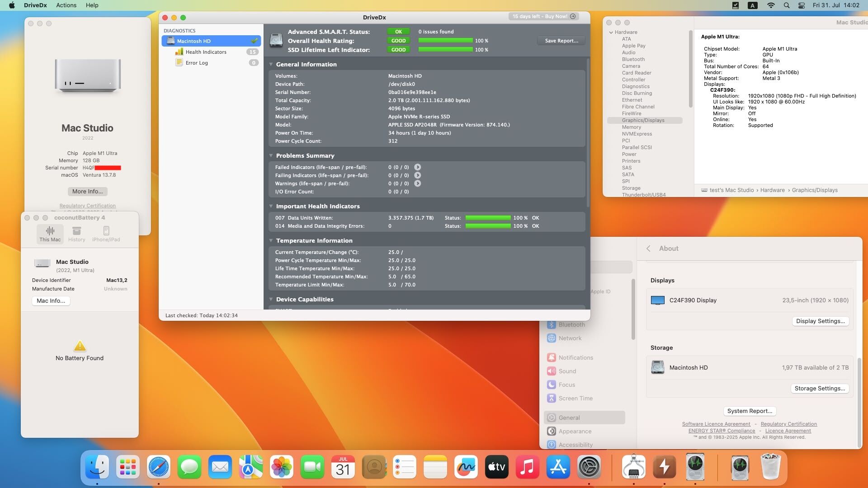Click Display Settings button

coord(820,321)
